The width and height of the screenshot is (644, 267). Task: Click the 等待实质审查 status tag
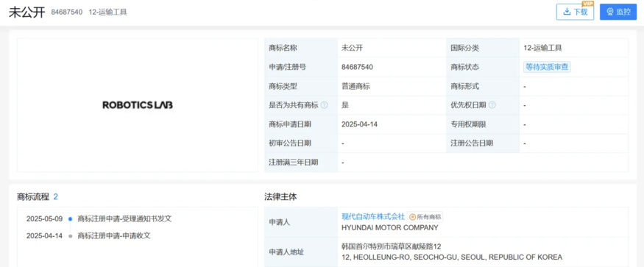547,67
